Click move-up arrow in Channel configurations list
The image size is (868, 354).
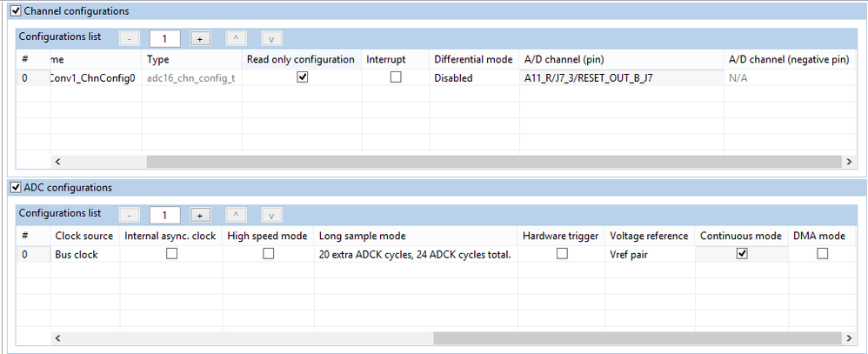pyautogui.click(x=235, y=38)
